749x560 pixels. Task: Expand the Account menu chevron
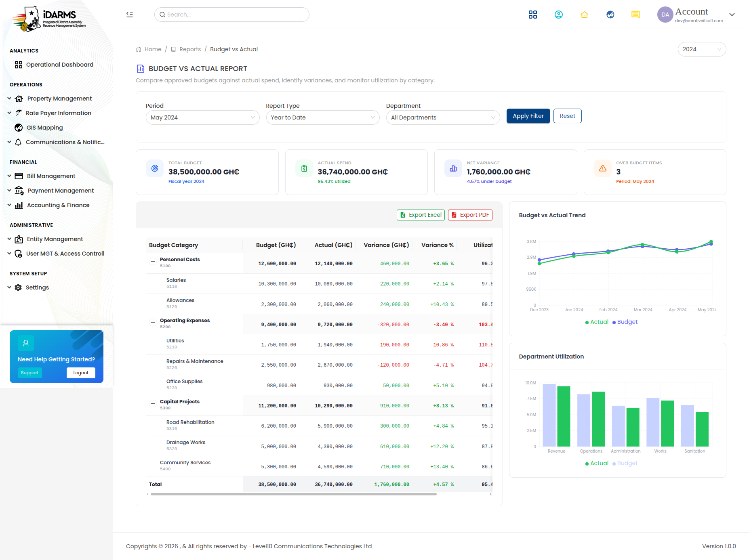pos(732,15)
